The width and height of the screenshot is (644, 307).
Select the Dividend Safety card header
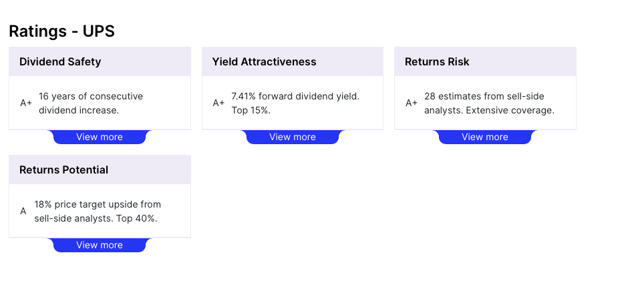tap(60, 62)
